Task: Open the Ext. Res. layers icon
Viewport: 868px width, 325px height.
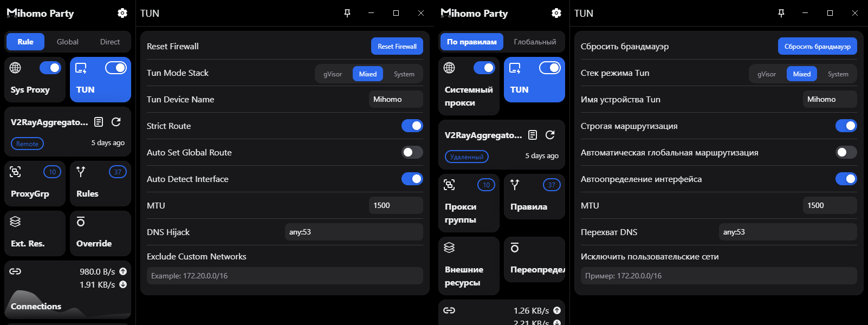Action: pos(16,222)
